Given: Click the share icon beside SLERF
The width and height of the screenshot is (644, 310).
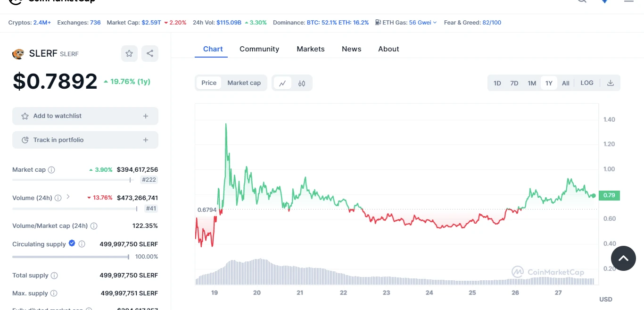Looking at the screenshot, I should [150, 54].
